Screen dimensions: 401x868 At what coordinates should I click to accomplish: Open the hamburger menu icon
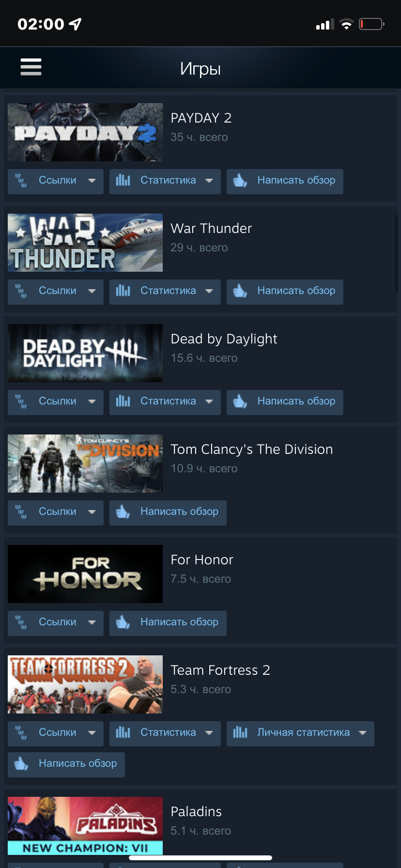[x=31, y=67]
